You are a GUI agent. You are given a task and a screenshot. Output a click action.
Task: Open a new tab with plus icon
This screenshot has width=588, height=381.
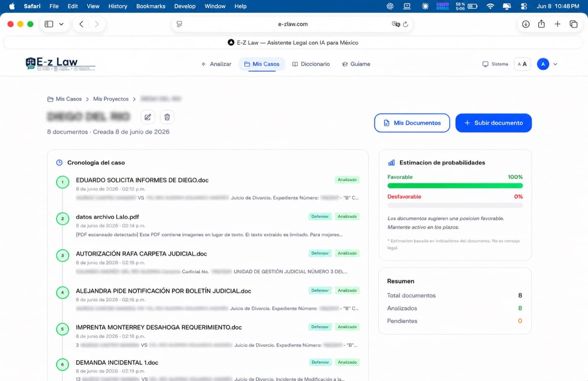click(557, 24)
